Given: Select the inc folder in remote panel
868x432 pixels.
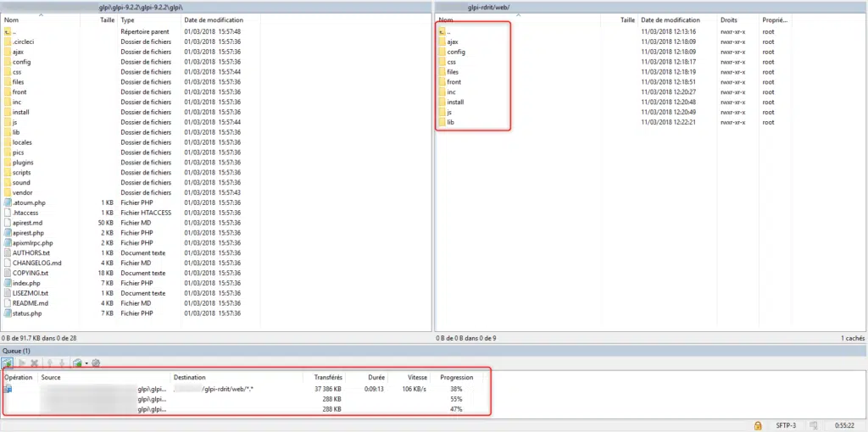Looking at the screenshot, I should pos(451,91).
